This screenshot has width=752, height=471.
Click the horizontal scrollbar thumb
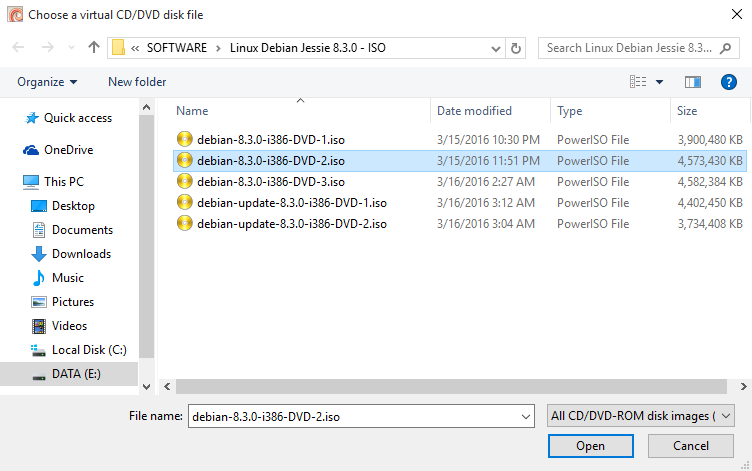point(451,387)
